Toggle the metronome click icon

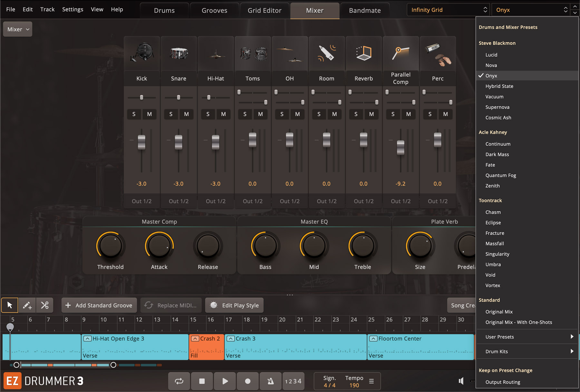pyautogui.click(x=270, y=381)
